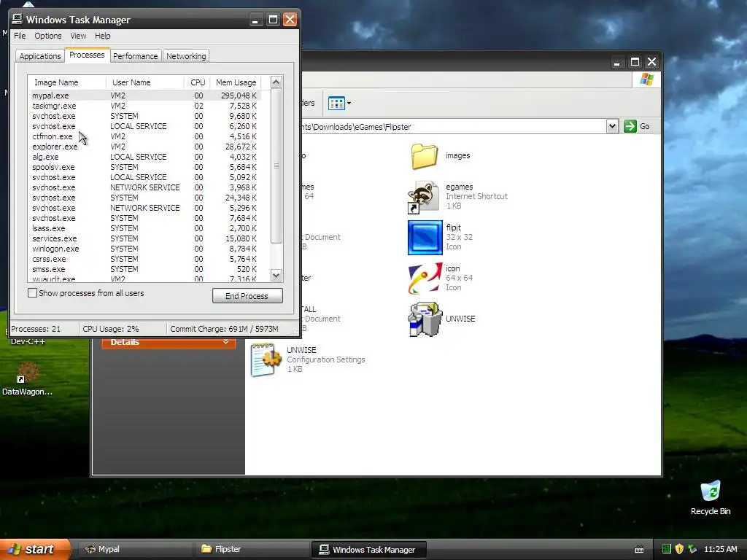Sort by User Name column header
This screenshot has width=747, height=560.
[145, 82]
